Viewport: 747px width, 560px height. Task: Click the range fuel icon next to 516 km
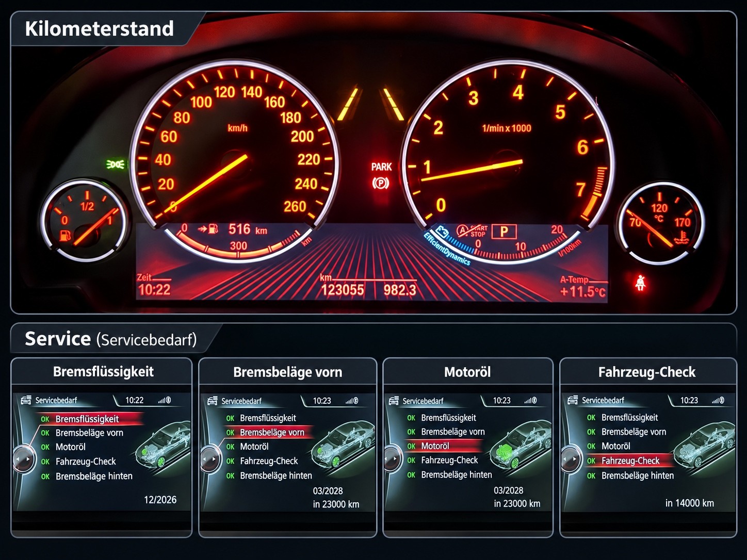point(209,228)
